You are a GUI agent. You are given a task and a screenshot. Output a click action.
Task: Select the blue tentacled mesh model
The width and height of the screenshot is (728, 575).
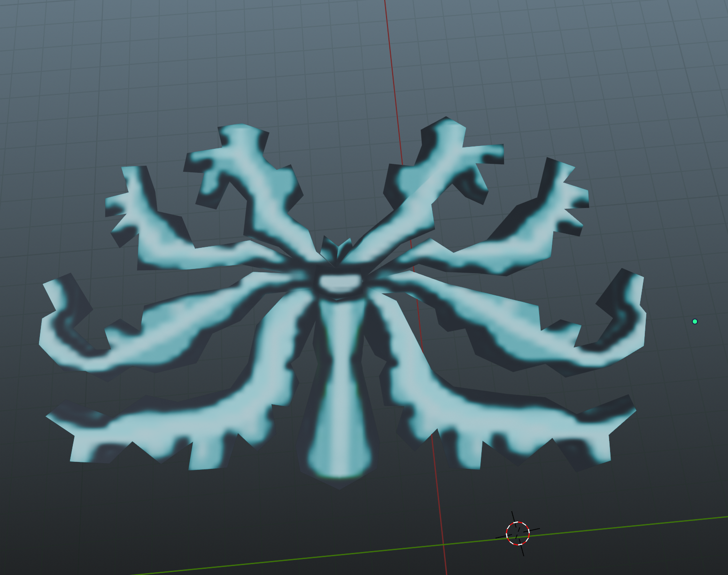(342, 303)
